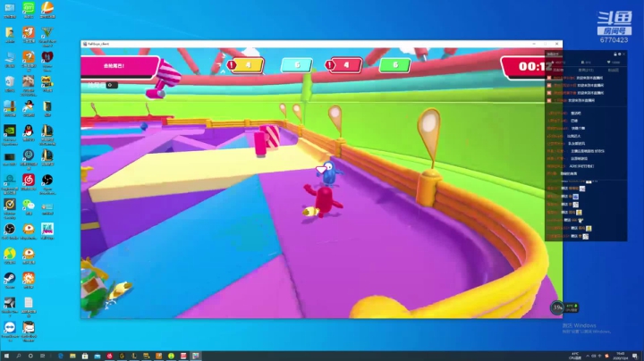Switch to the Fall Guys taskbar button
Viewport: 644px width, 361px height.
coord(196,356)
